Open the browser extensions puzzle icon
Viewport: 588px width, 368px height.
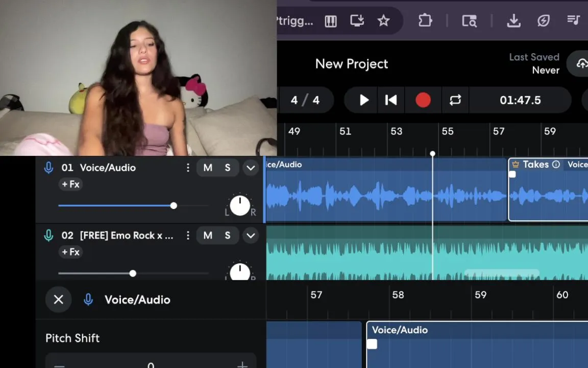coord(425,20)
